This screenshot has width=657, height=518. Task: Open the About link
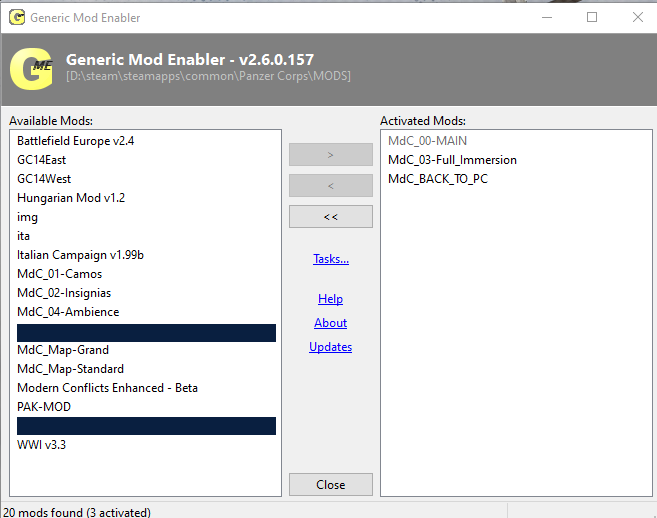(331, 323)
